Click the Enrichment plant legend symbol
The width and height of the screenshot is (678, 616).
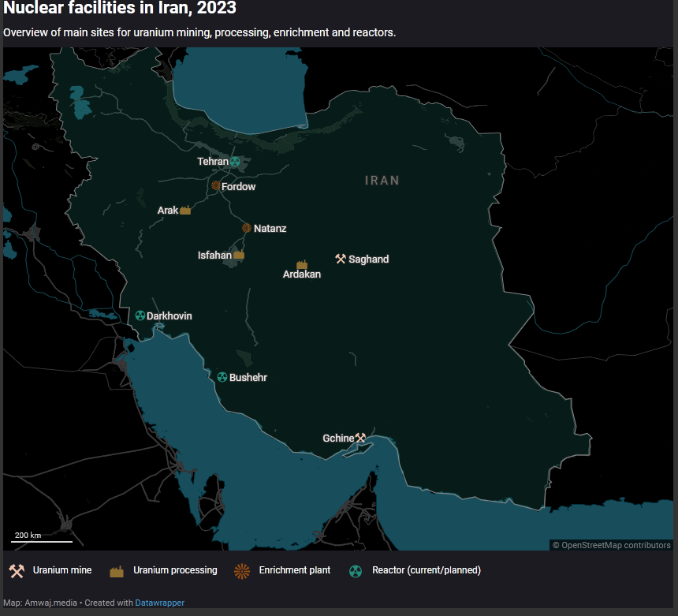(242, 570)
